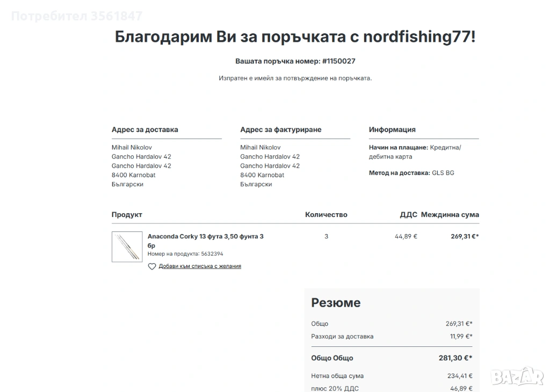Click the Anaconda Corky rod thumbnail
The image size is (550, 392).
127,247
